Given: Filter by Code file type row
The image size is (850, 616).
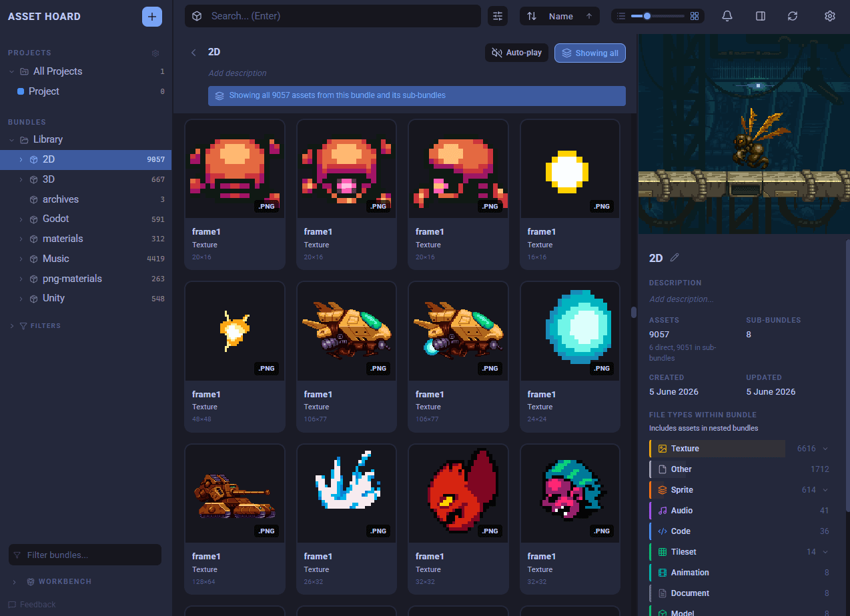Looking at the screenshot, I should tap(740, 531).
